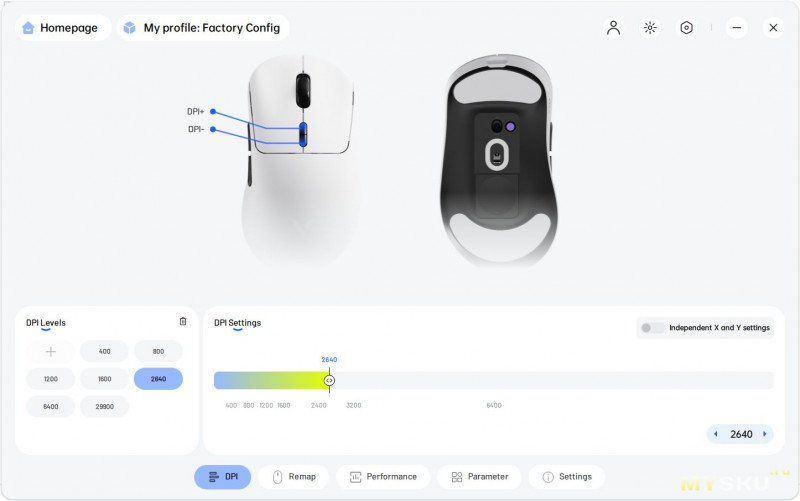This screenshot has width=800, height=501.
Task: Open the user account icon
Action: (613, 28)
